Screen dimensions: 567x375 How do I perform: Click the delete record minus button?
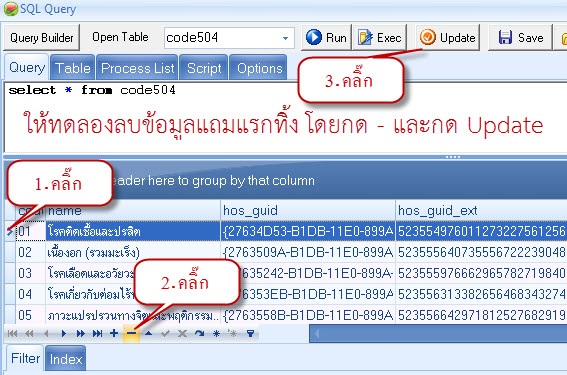131,333
